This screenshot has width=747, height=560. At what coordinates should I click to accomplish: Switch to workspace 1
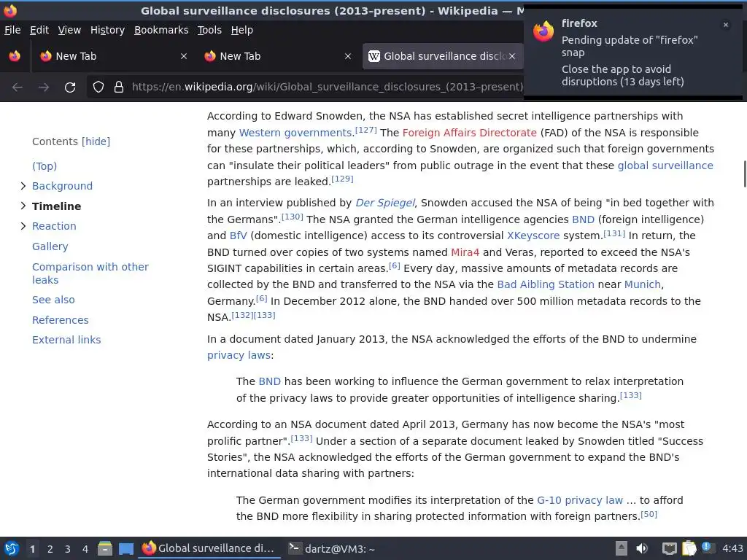coord(32,549)
